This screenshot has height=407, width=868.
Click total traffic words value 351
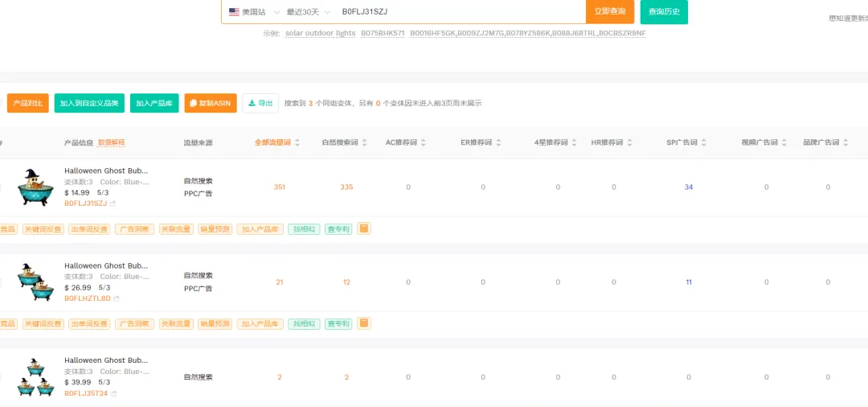pos(280,187)
